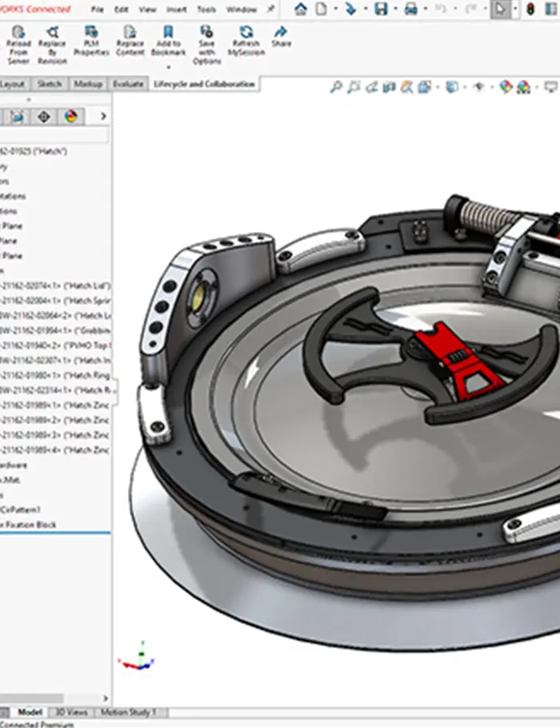The height and width of the screenshot is (728, 560).
Task: Click Zoom to Fit magnifier icon
Action: (x=336, y=86)
